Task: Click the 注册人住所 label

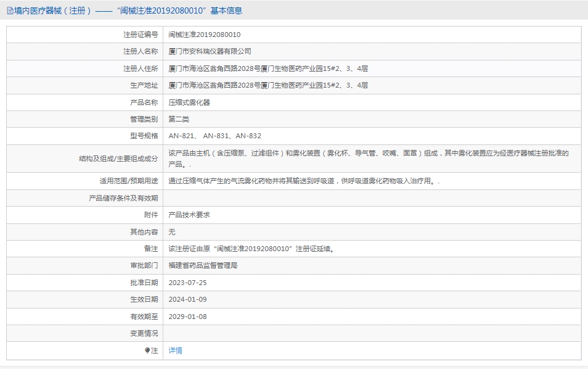Action: (x=141, y=68)
